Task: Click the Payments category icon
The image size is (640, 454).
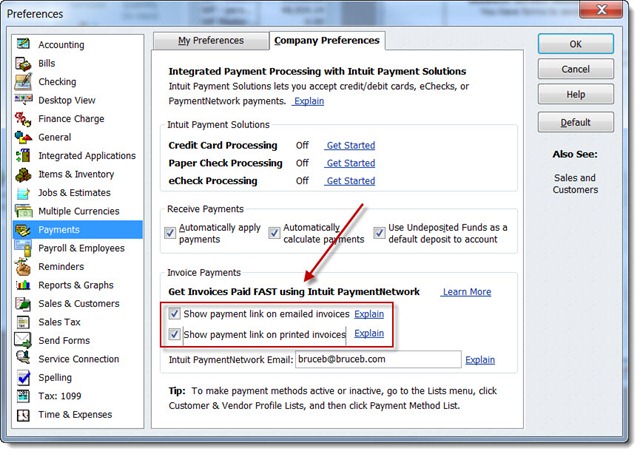Action: [x=23, y=230]
